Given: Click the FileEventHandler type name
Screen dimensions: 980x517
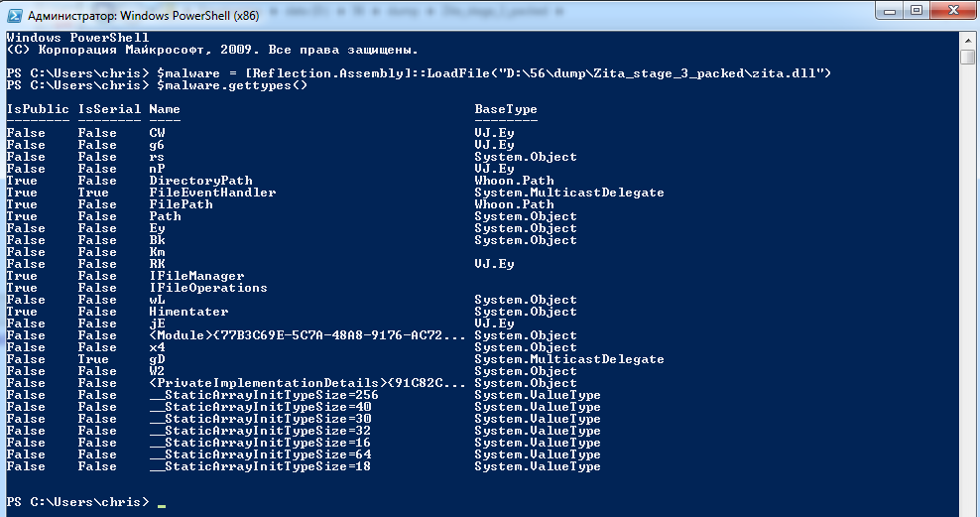Looking at the screenshot, I should pyautogui.click(x=212, y=193).
